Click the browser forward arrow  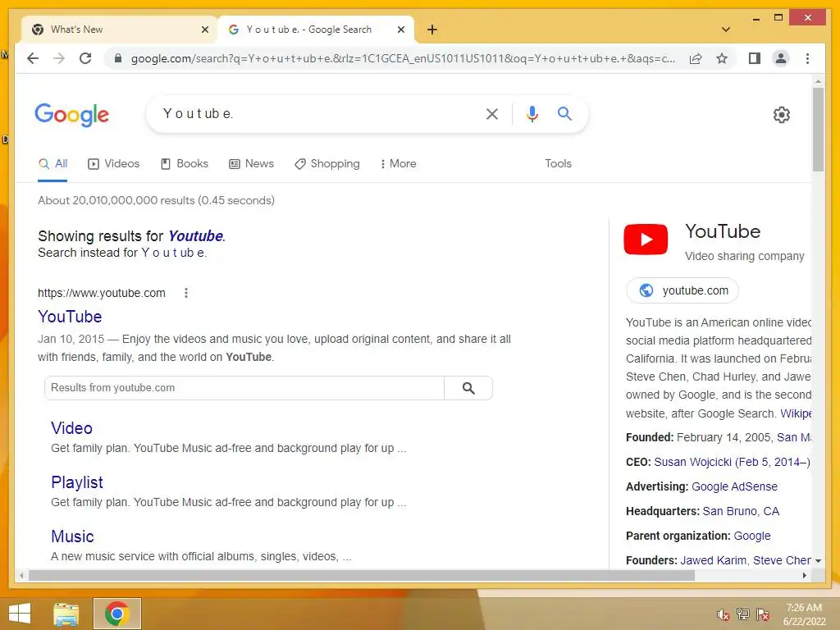click(x=59, y=58)
